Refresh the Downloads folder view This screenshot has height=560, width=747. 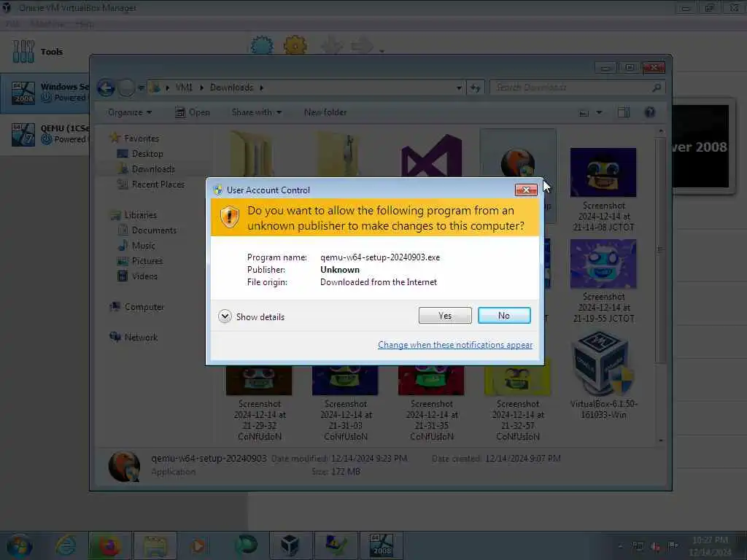(x=475, y=87)
